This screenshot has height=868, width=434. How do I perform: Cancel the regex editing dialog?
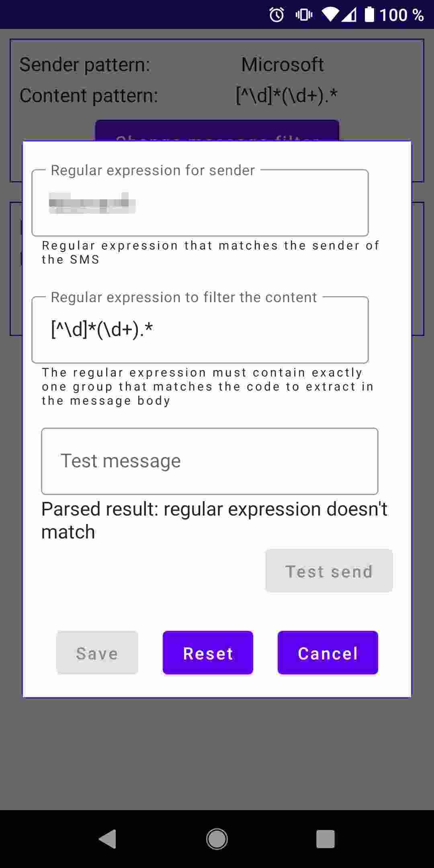(x=328, y=653)
